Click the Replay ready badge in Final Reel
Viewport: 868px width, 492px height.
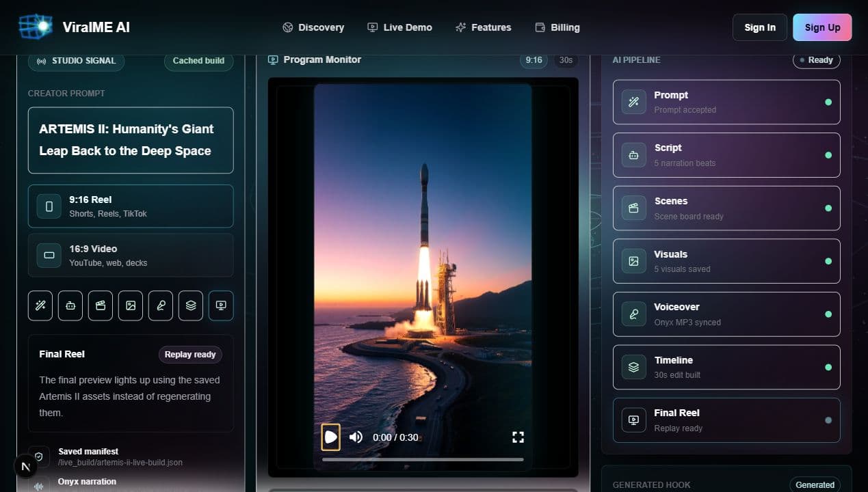(x=190, y=354)
